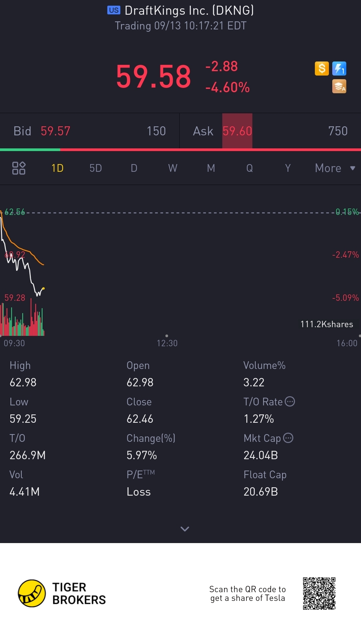Open the chart layout grid icon
This screenshot has width=361, height=644.
click(19, 168)
